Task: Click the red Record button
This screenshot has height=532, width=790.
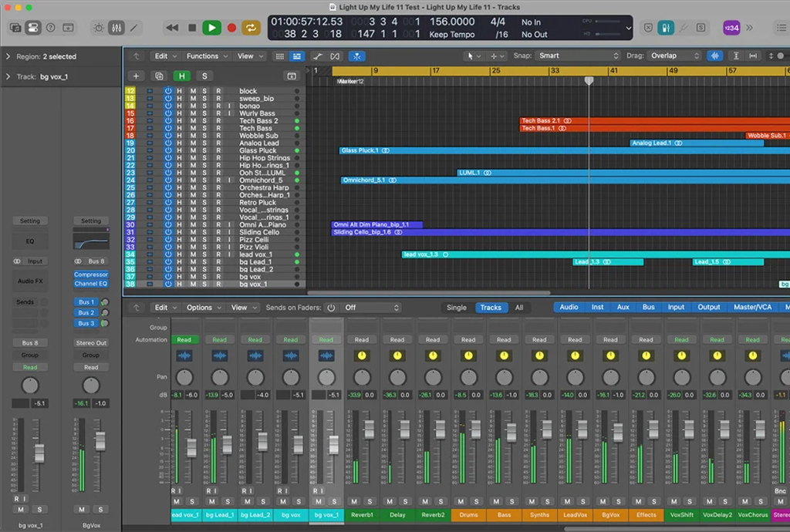Action: (x=231, y=28)
